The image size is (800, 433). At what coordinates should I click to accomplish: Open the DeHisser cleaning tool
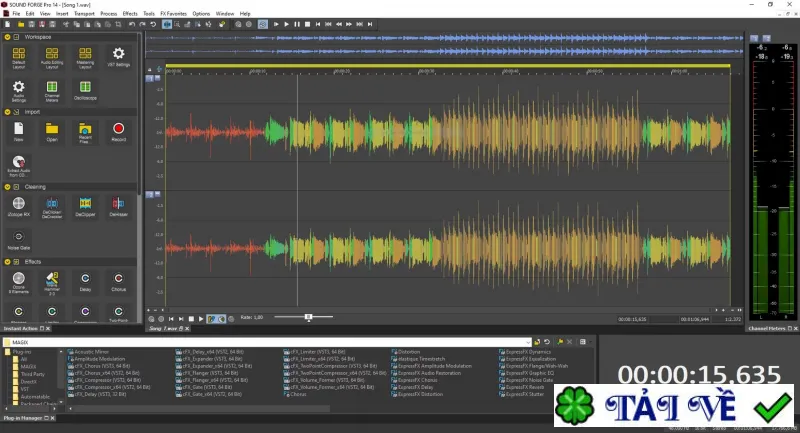click(x=118, y=207)
